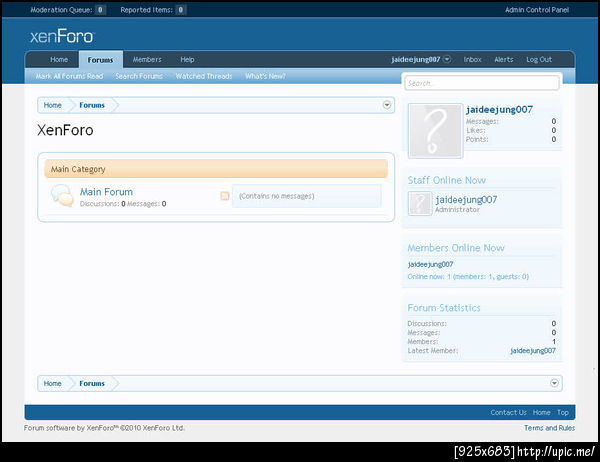Viewport: 600px width, 462px height.
Task: Open the Help tab
Action: coord(187,60)
